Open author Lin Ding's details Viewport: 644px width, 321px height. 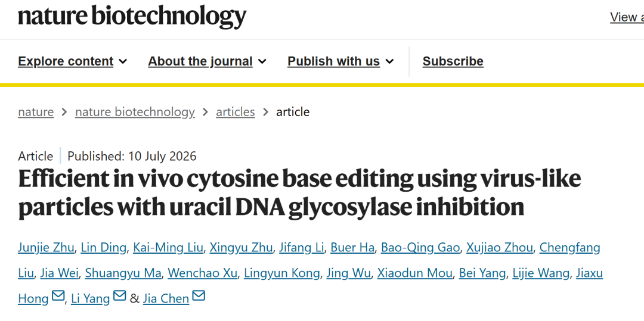click(104, 248)
